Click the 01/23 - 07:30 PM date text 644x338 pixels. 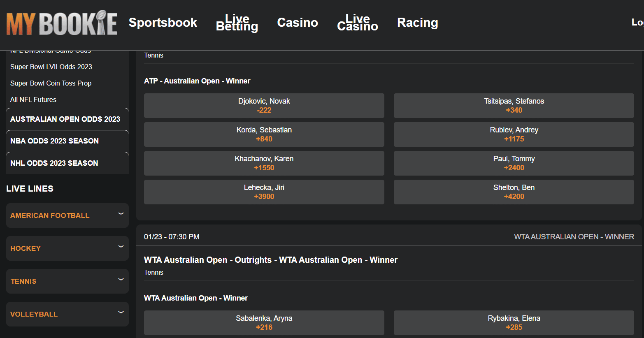pos(172,237)
